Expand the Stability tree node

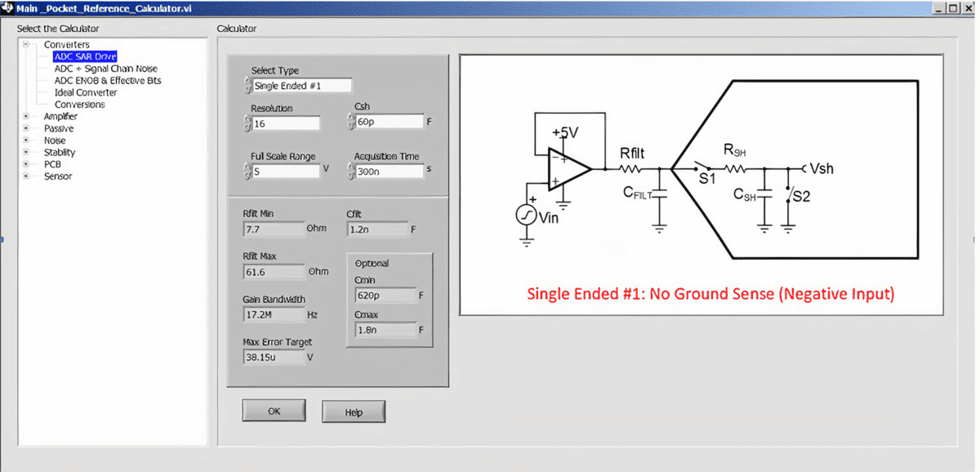[26, 152]
